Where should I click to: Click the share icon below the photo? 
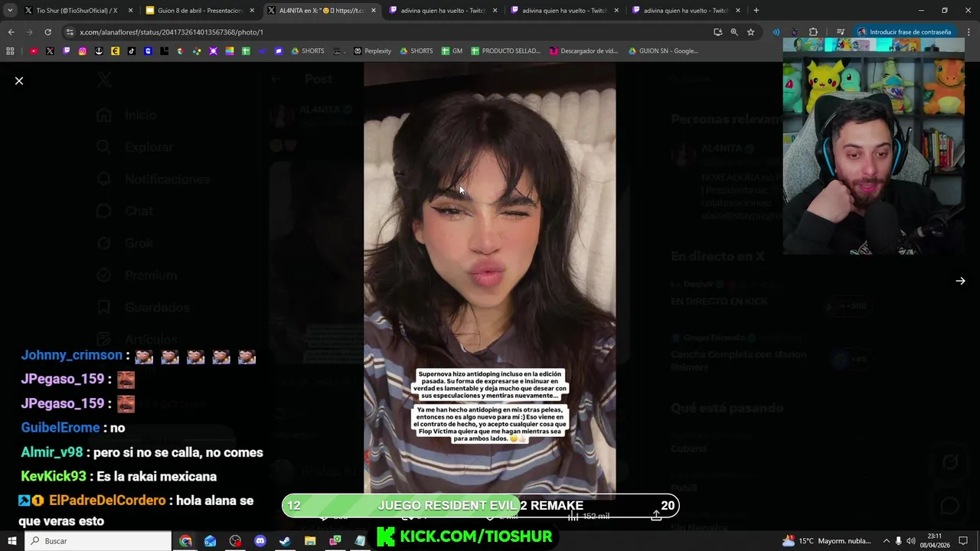click(656, 517)
